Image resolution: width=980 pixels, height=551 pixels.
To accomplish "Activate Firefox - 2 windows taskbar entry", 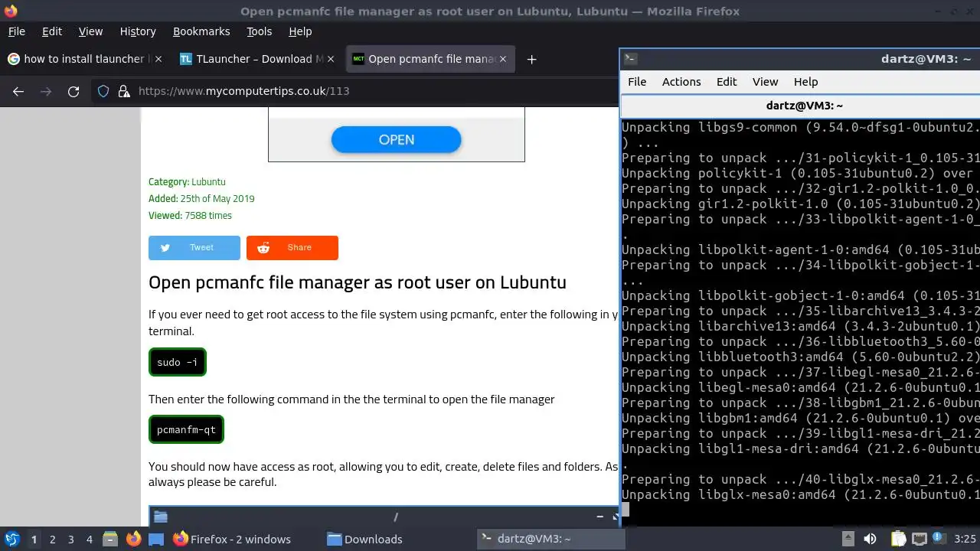I will coord(232,539).
